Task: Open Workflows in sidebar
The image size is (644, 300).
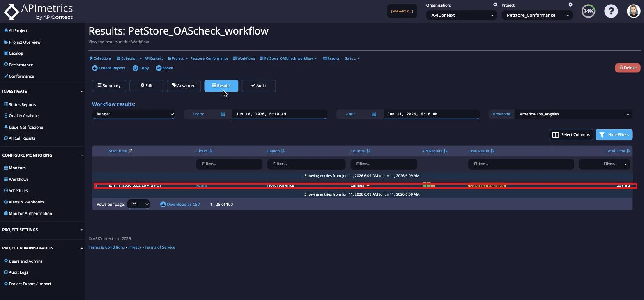Action: pyautogui.click(x=16, y=179)
